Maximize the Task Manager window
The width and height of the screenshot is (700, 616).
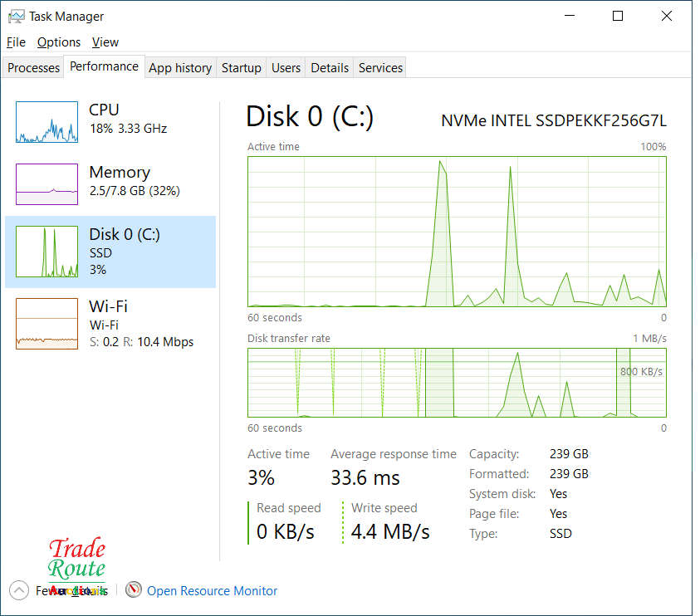(x=618, y=16)
